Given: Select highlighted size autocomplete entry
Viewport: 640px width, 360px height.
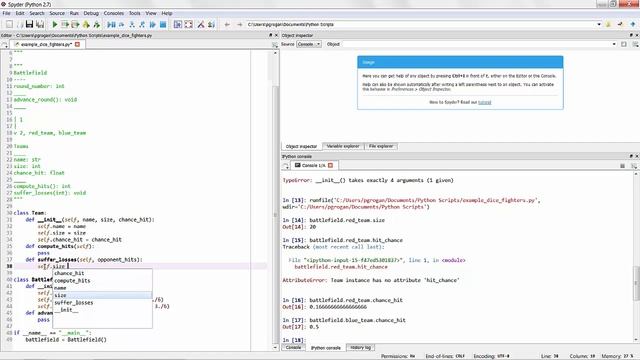Looking at the screenshot, I should click(x=102, y=296).
